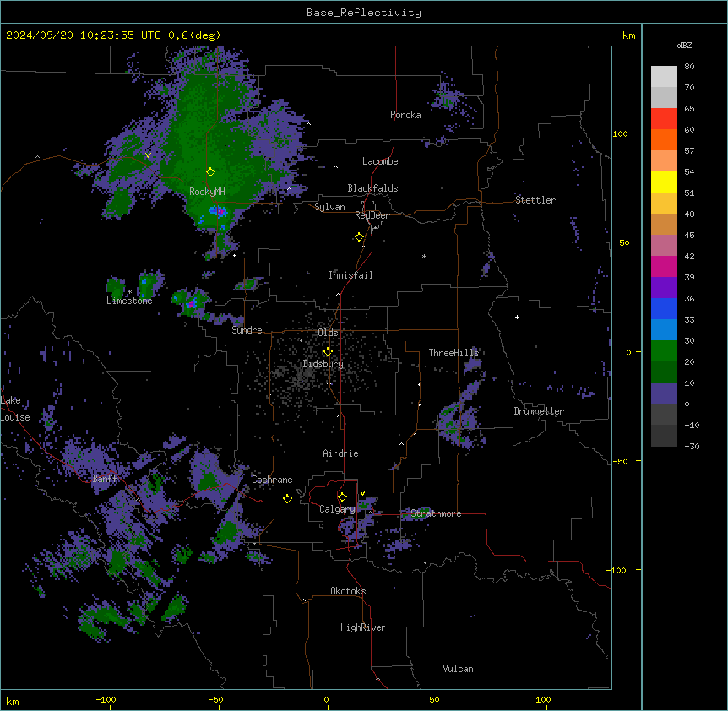Click the ThreeHills city label
This screenshot has width=728, height=711.
[454, 353]
